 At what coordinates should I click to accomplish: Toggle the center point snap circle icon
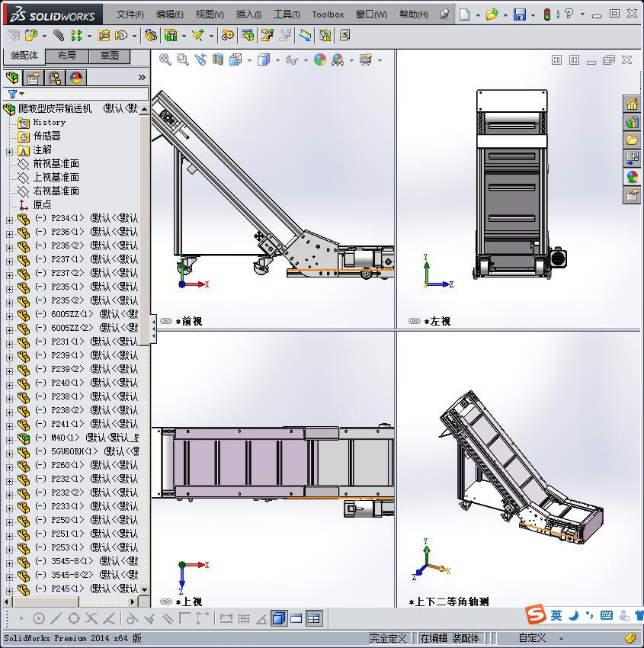pyautogui.click(x=38, y=619)
